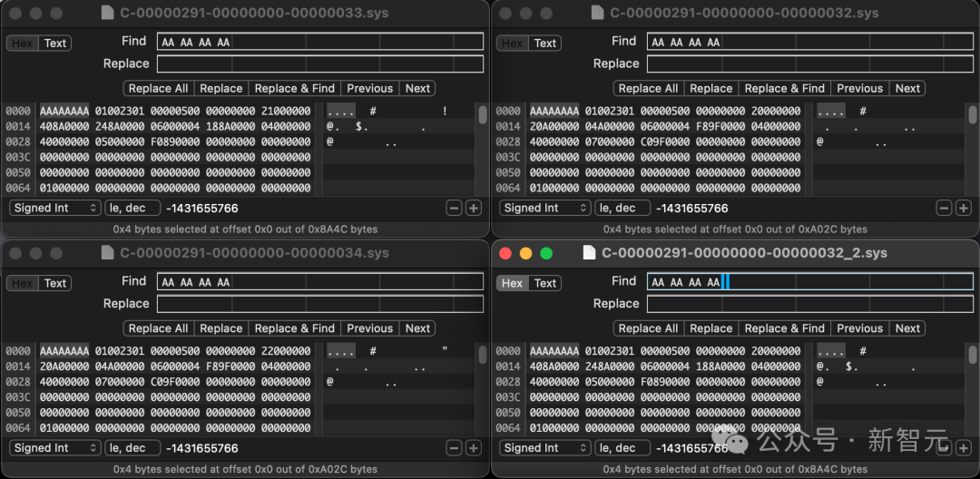Screen dimensions: 980x479
Task: Click plus button in 00000033.sys window
Action: click(x=473, y=208)
